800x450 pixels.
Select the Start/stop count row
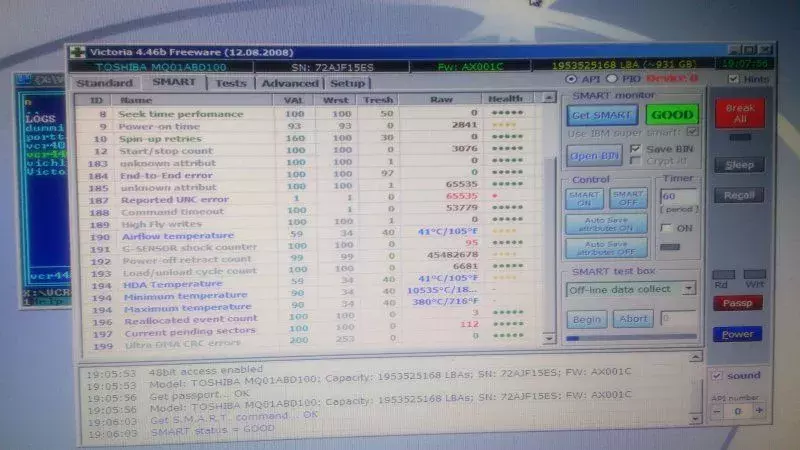pyautogui.click(x=309, y=150)
